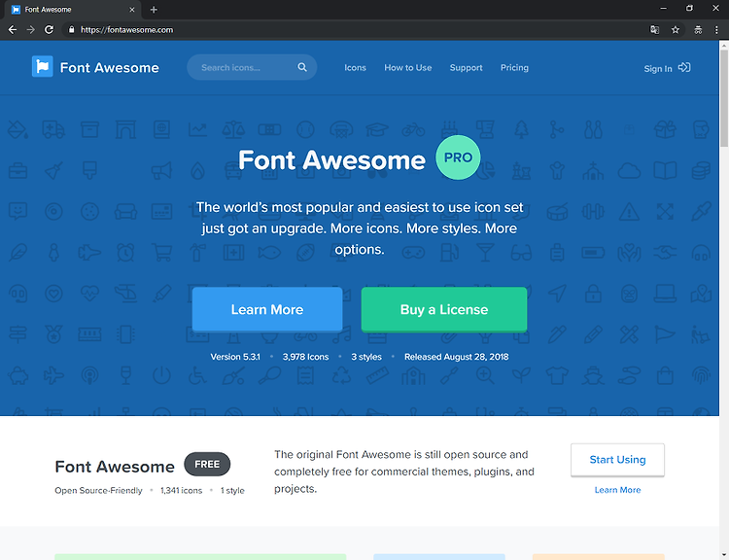Click the background t-shirt icon
This screenshot has width=729, height=560.
tap(557, 375)
